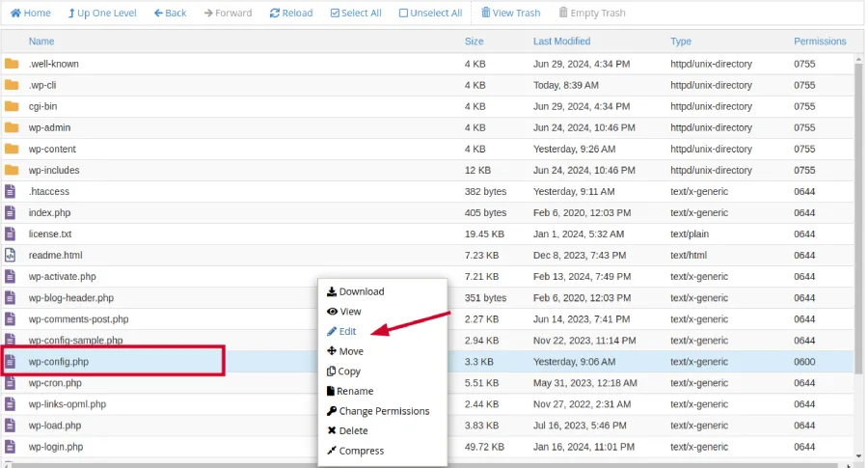The height and width of the screenshot is (468, 868).
Task: Click the Forward navigation button
Action: 228,13
